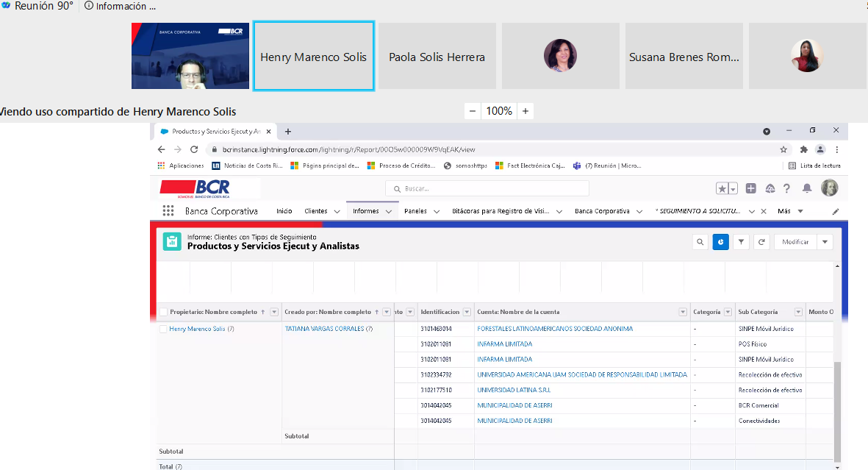Viewport: 868px width, 470px height.
Task: Open the Bitácoras para Registro de Visi tab
Action: pos(501,211)
